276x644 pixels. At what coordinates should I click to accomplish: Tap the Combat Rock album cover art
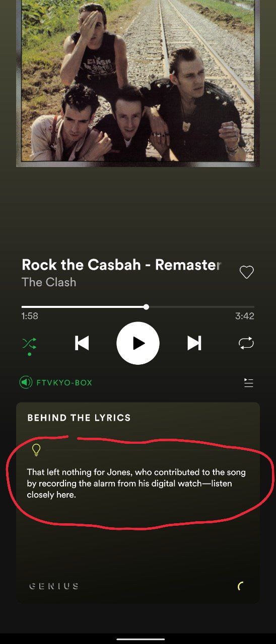[x=138, y=83]
